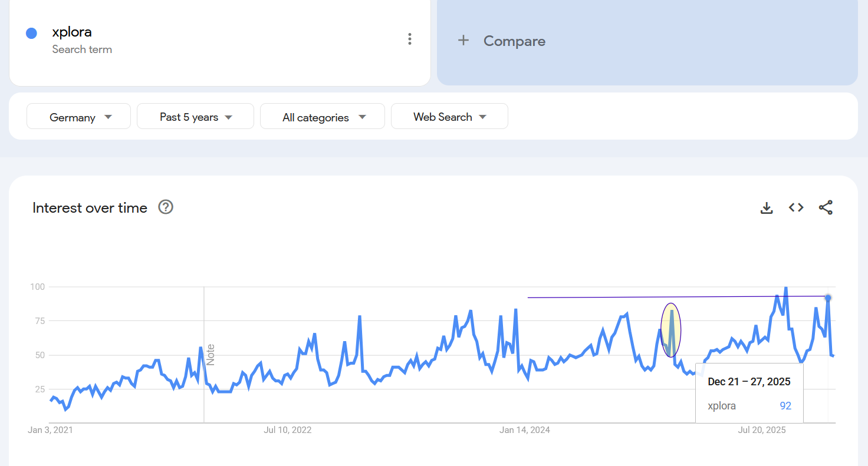Open the three-dot menu for xplora
The width and height of the screenshot is (868, 466).
point(410,39)
